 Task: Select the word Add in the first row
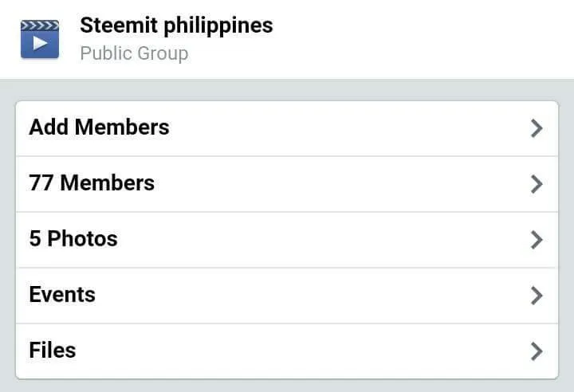tap(49, 127)
